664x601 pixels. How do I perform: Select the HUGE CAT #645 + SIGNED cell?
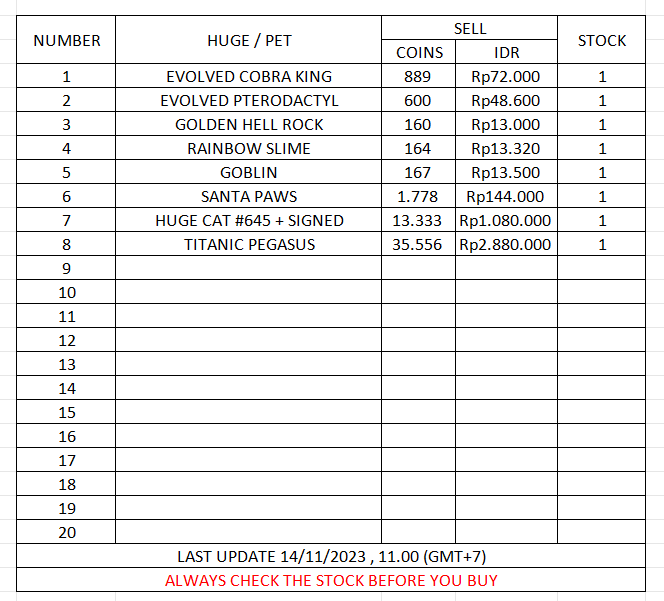tap(249, 220)
